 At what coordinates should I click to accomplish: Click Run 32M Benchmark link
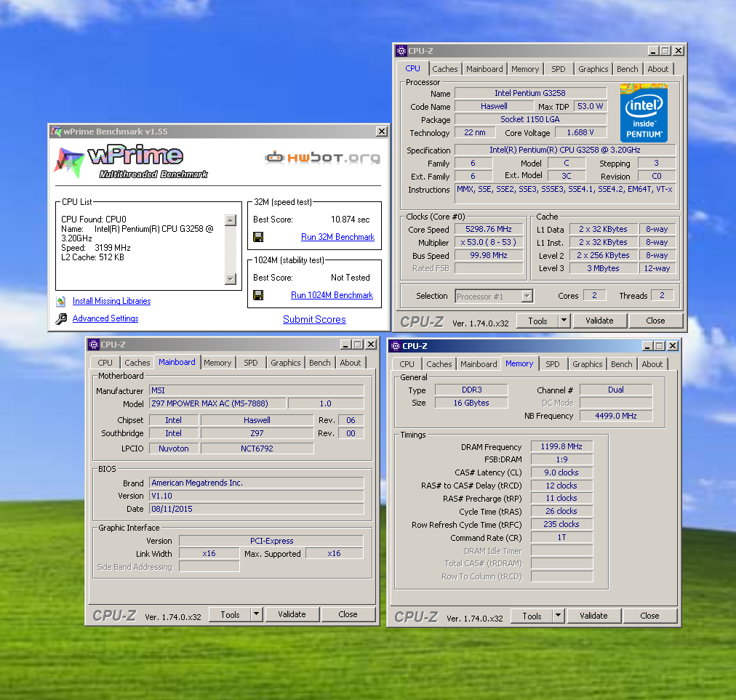click(337, 237)
